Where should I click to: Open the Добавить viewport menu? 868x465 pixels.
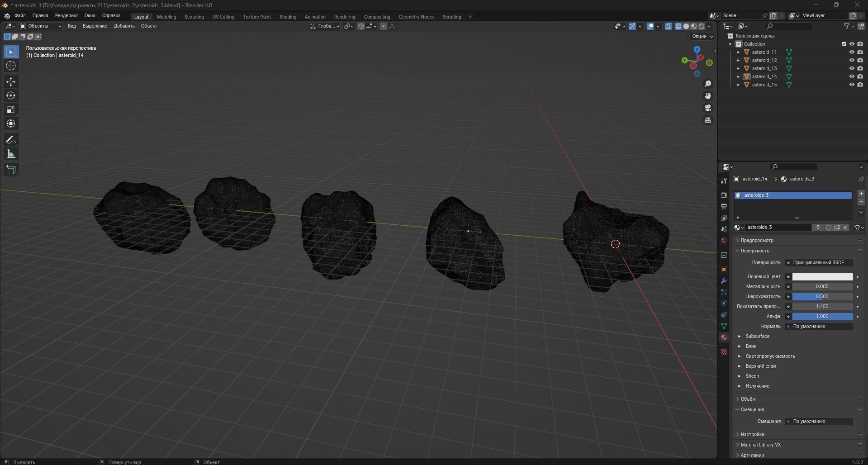pyautogui.click(x=124, y=26)
